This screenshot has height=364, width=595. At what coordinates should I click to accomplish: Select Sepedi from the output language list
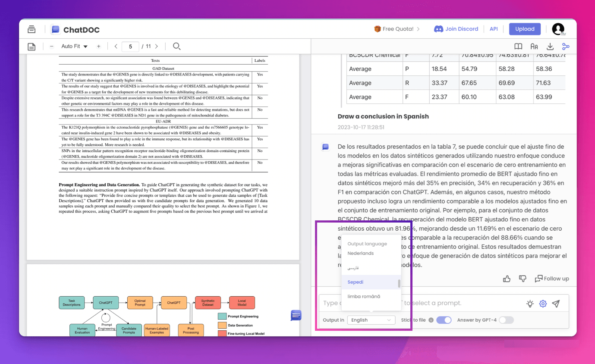click(356, 282)
